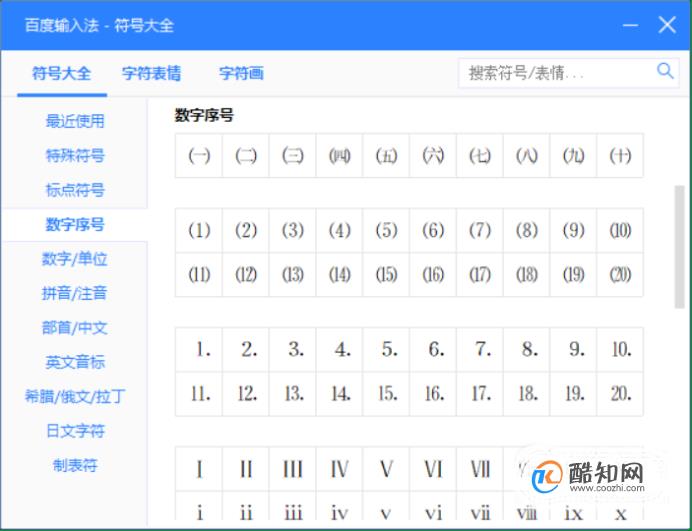Open the 特殊符号 category
The image size is (692, 531).
coord(75,155)
